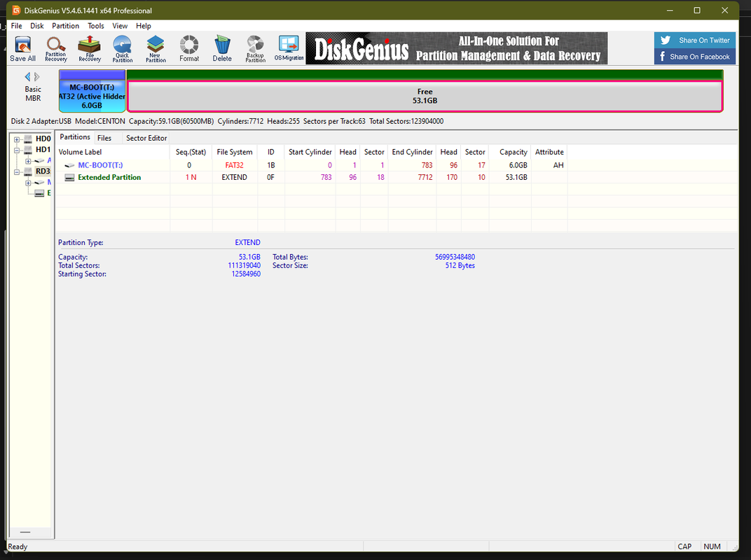The width and height of the screenshot is (751, 560).
Task: Launch the File Recovery tool
Action: click(90, 49)
